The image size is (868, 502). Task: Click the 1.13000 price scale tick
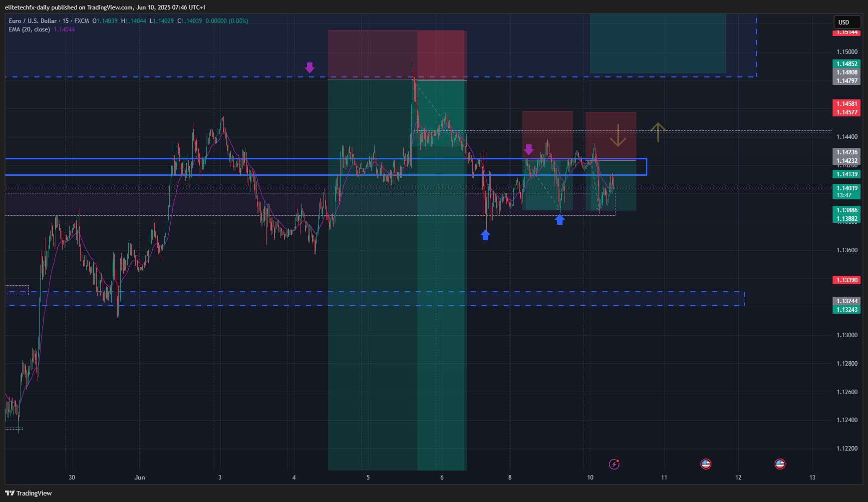(x=847, y=335)
